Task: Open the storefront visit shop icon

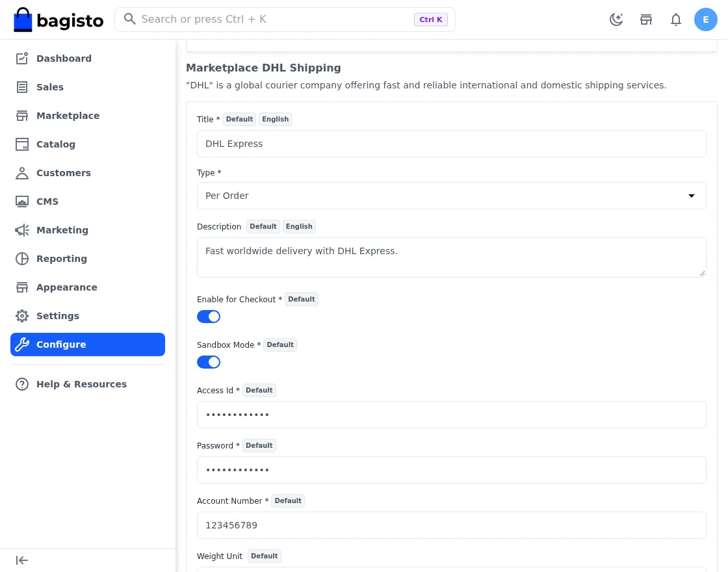Action: click(646, 19)
